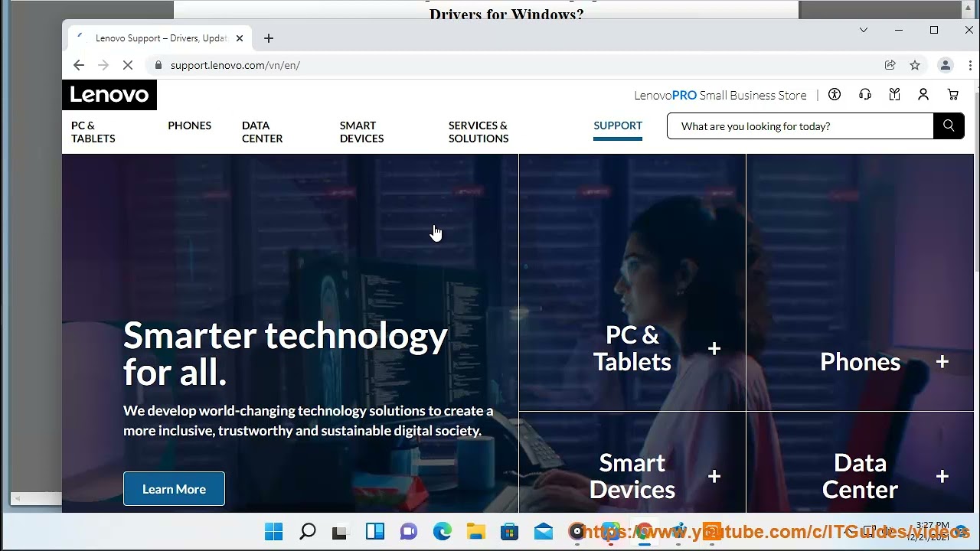
Task: Open the LenovoPRO Small Business Store link
Action: (720, 96)
